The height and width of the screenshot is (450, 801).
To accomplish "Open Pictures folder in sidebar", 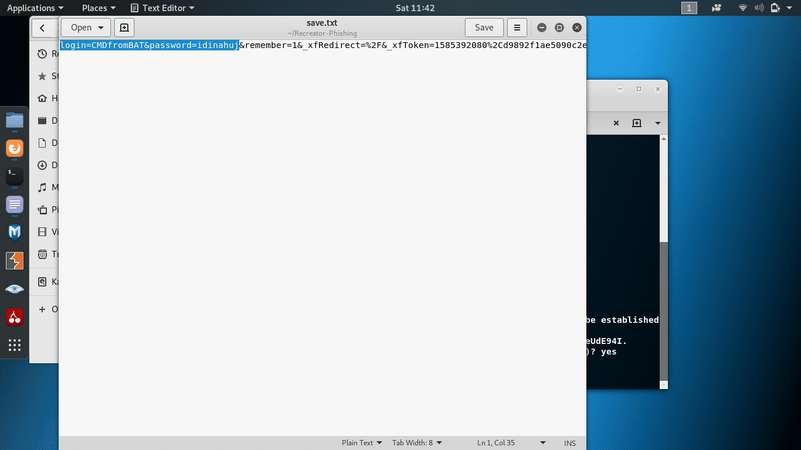I will point(47,209).
